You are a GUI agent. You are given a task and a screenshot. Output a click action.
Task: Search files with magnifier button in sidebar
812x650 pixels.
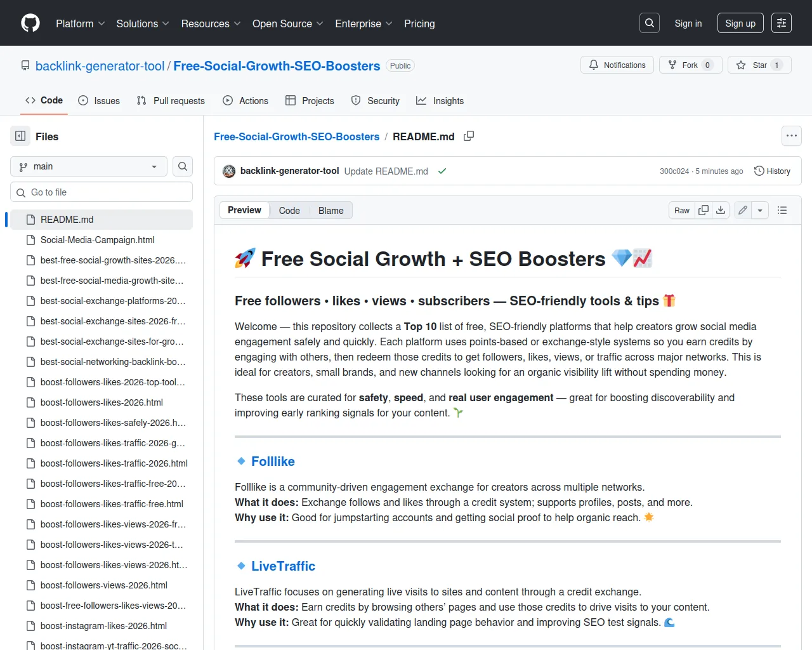pos(183,166)
